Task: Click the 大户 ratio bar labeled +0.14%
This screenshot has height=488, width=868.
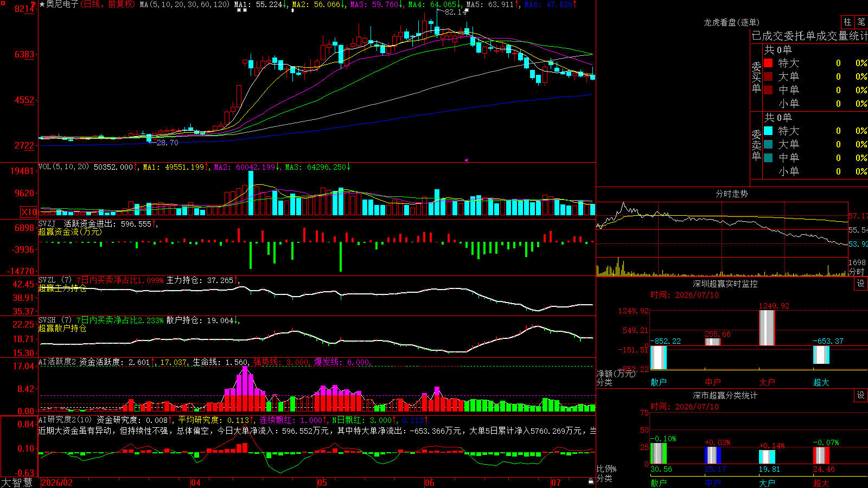Action: click(x=767, y=457)
